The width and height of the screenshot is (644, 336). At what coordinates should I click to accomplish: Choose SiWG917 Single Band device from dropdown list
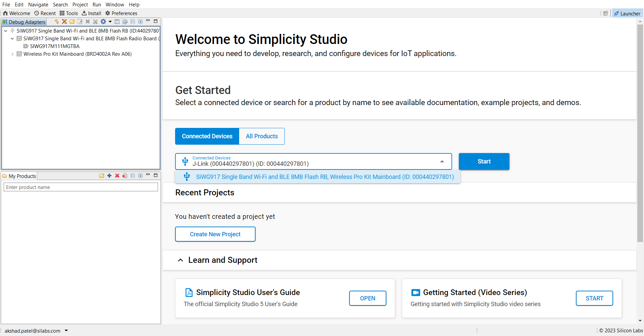tap(318, 177)
